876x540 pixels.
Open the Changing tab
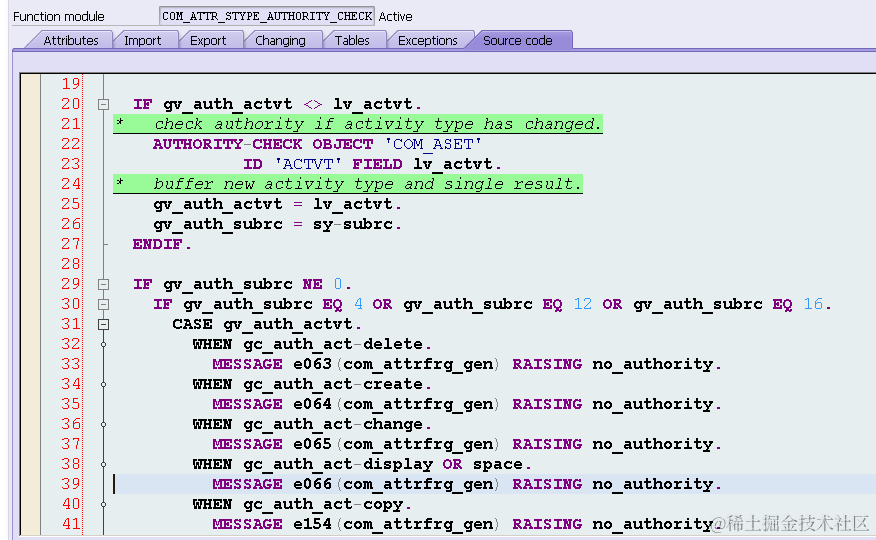[280, 40]
